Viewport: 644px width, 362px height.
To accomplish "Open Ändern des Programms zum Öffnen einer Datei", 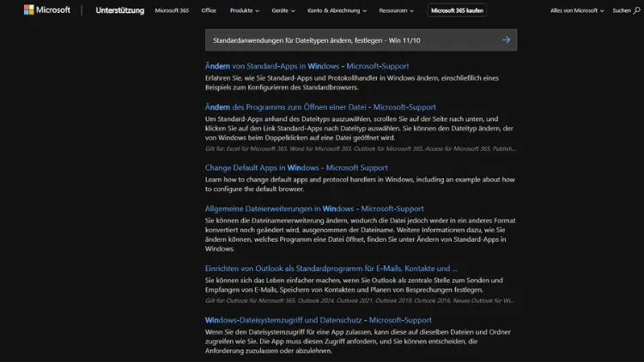I will tap(320, 107).
